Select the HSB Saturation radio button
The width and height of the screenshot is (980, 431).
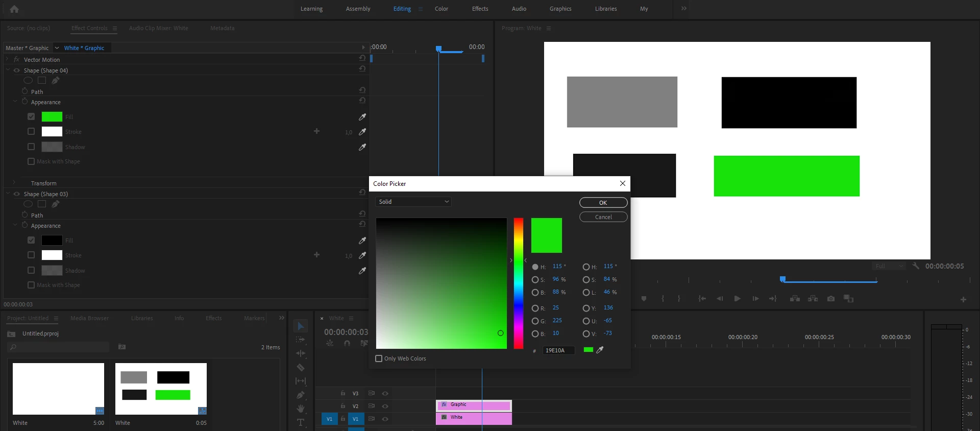coord(535,280)
